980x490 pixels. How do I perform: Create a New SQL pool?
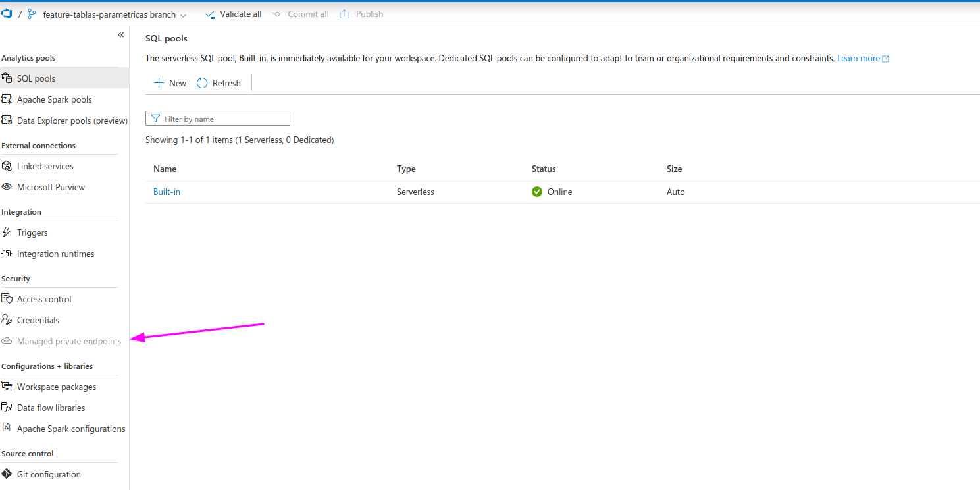coord(169,83)
